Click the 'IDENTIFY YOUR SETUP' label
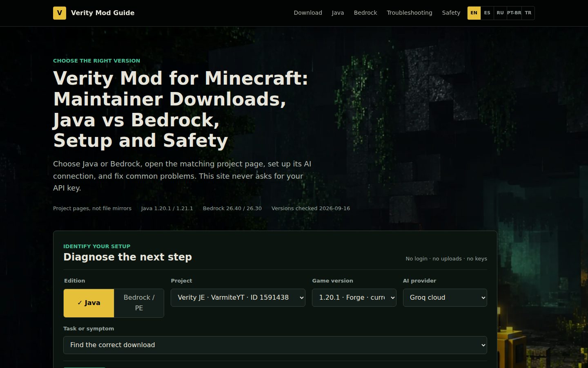588x368 pixels. click(97, 247)
